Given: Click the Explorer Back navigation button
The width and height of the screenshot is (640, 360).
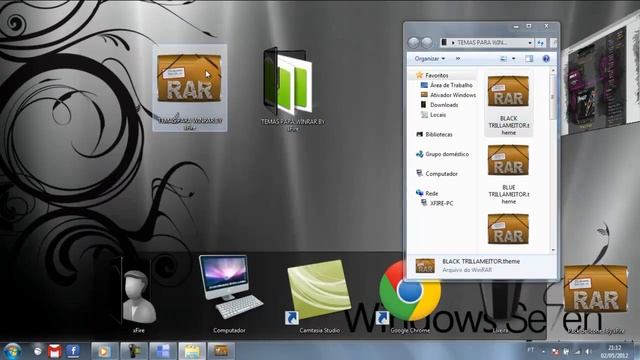Looking at the screenshot, I should (x=413, y=42).
